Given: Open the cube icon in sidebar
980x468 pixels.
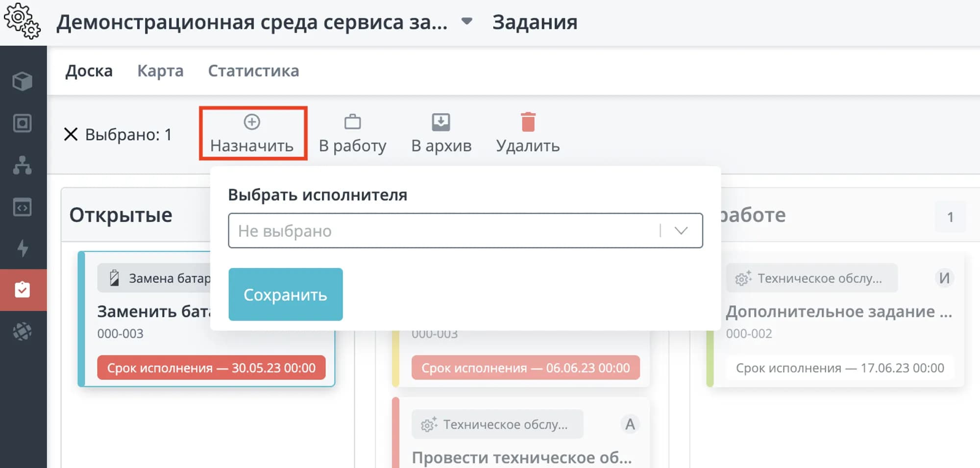Looking at the screenshot, I should coord(23,81).
